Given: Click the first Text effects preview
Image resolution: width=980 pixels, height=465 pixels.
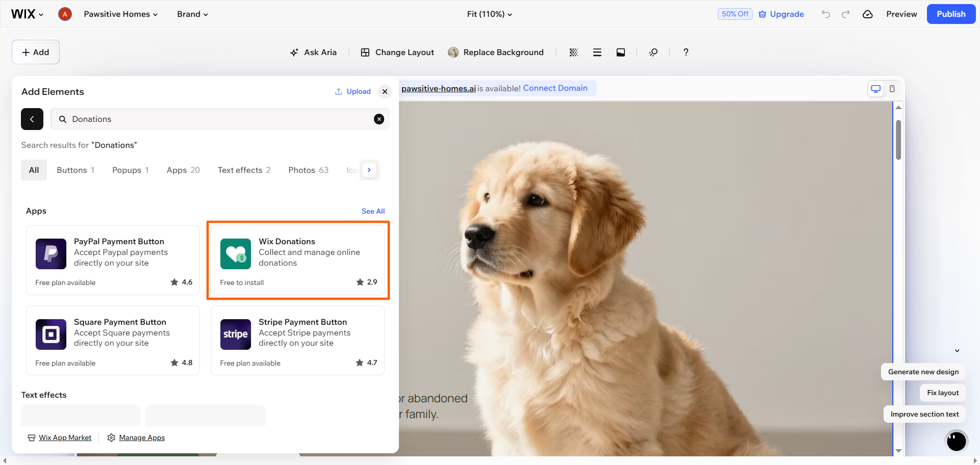Looking at the screenshot, I should [81, 415].
